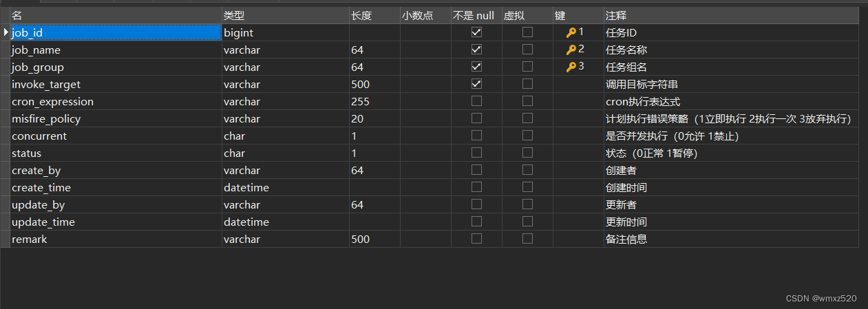Click the 虚拟 column header
This screenshot has height=309, width=868.
coord(527,15)
